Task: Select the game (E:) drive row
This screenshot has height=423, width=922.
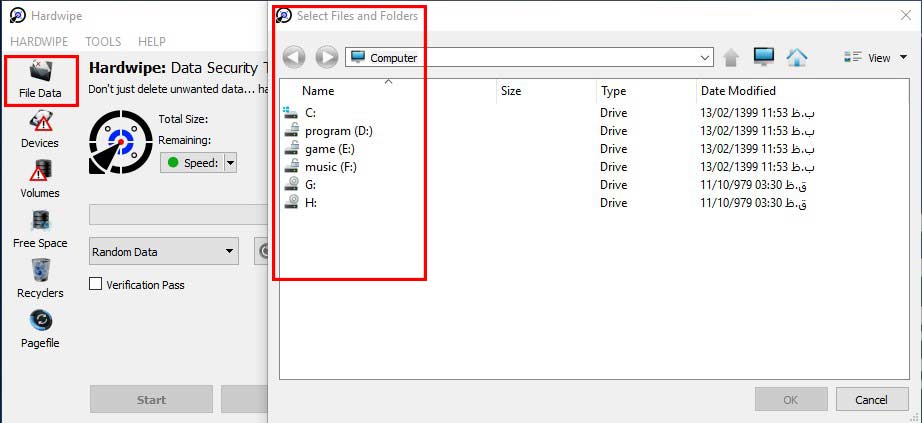Action: tap(594, 149)
